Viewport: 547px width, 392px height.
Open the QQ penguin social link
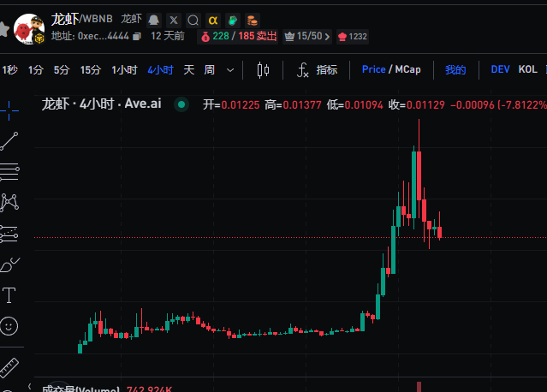pyautogui.click(x=153, y=20)
